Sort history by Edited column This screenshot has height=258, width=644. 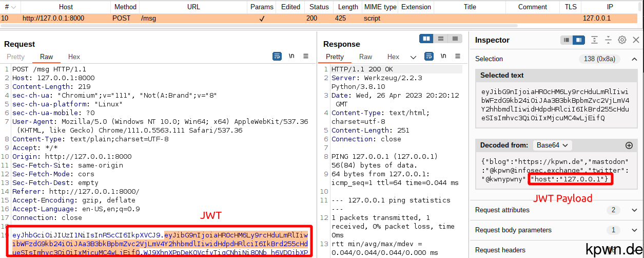[290, 7]
